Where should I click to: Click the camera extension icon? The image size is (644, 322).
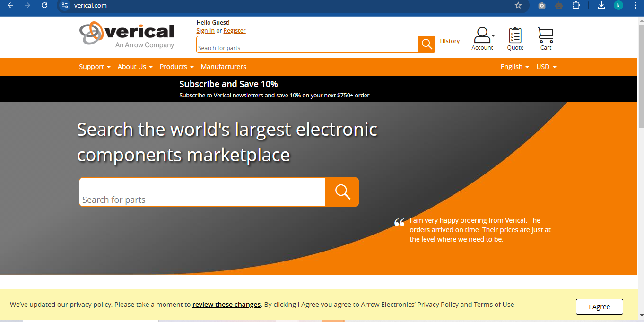point(542,5)
